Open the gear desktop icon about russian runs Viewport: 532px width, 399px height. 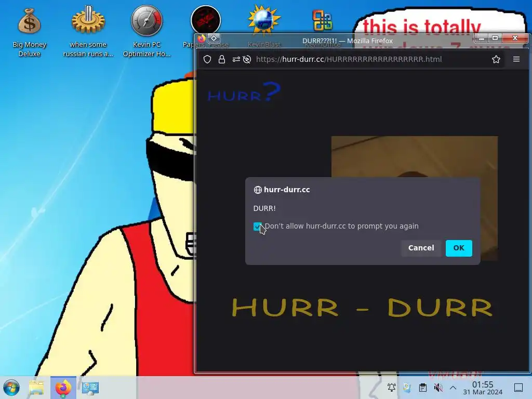click(x=88, y=32)
